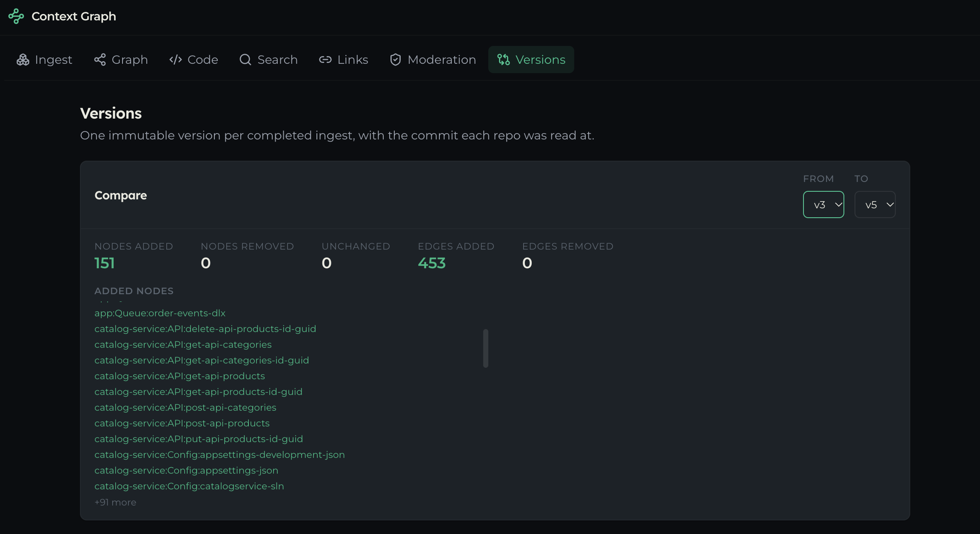Select node catalog-service:Config:appsettings-development-json
This screenshot has width=980, height=534.
[219, 454]
